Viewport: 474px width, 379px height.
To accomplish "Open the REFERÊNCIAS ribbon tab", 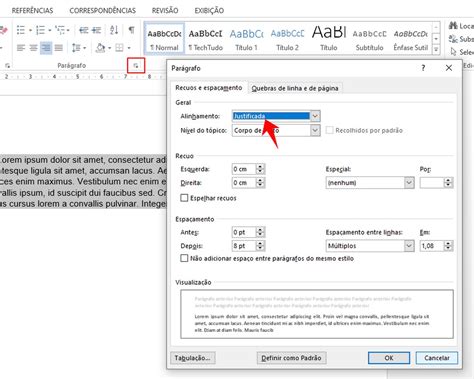I will click(x=32, y=10).
